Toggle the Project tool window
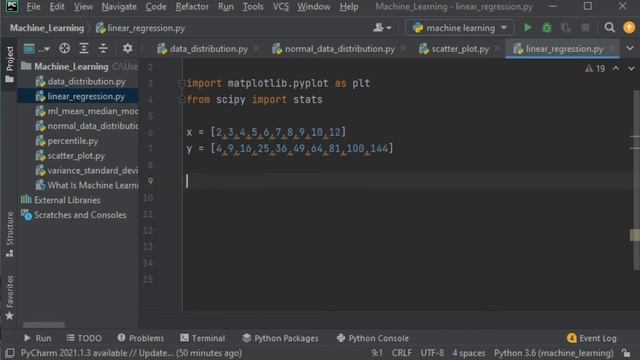The width and height of the screenshot is (640, 360). [9, 64]
